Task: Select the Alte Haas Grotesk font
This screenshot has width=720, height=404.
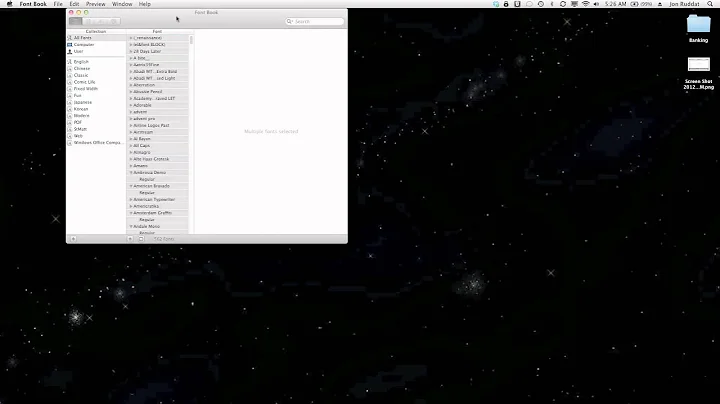Action: pyautogui.click(x=158, y=159)
